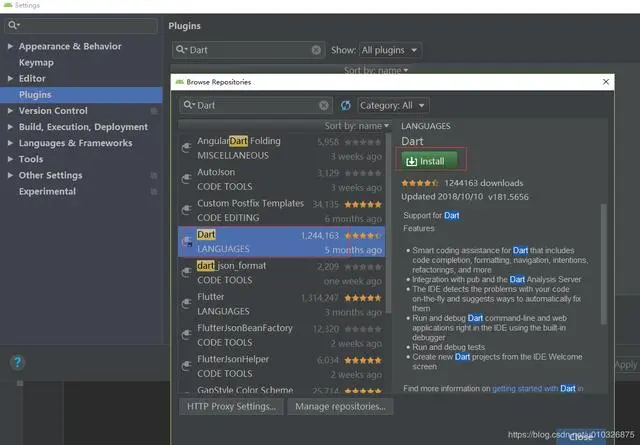Select Custom Postfix Templates plugin
Screen dimensions: 640x445
(x=282, y=211)
